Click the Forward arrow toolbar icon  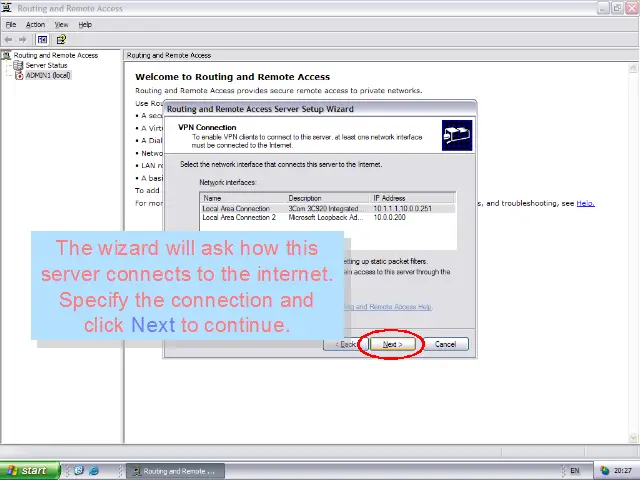(22, 40)
